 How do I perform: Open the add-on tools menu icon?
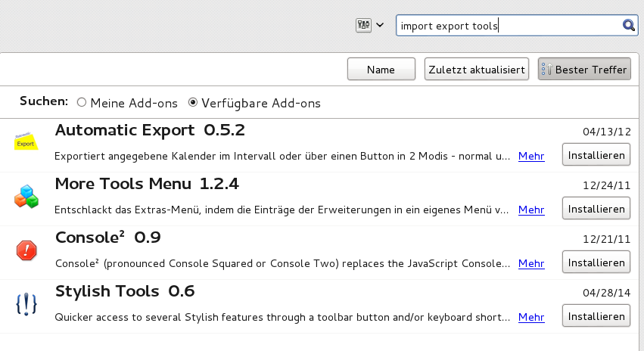pyautogui.click(x=363, y=26)
